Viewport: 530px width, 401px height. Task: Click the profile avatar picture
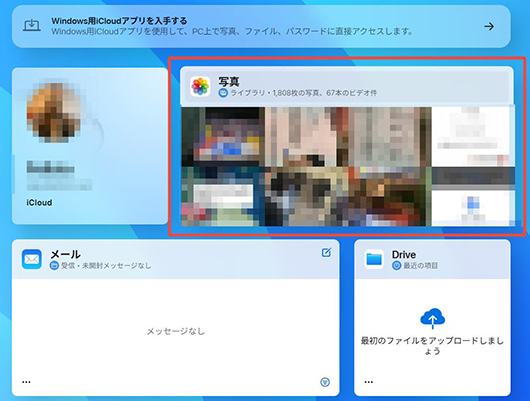coord(54,113)
